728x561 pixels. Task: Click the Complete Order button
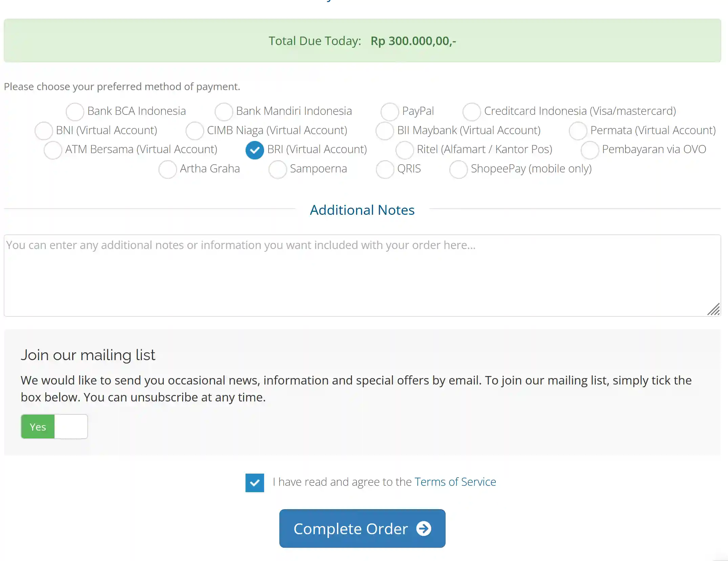(362, 528)
